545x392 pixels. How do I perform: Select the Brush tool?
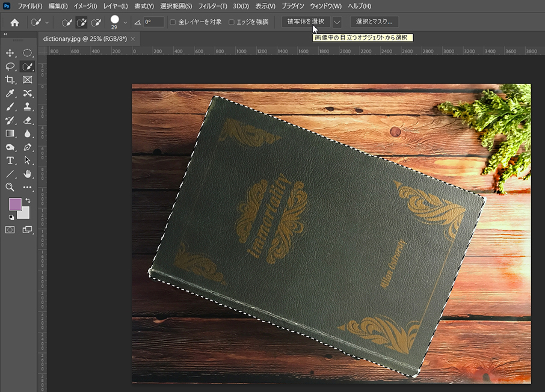click(10, 106)
